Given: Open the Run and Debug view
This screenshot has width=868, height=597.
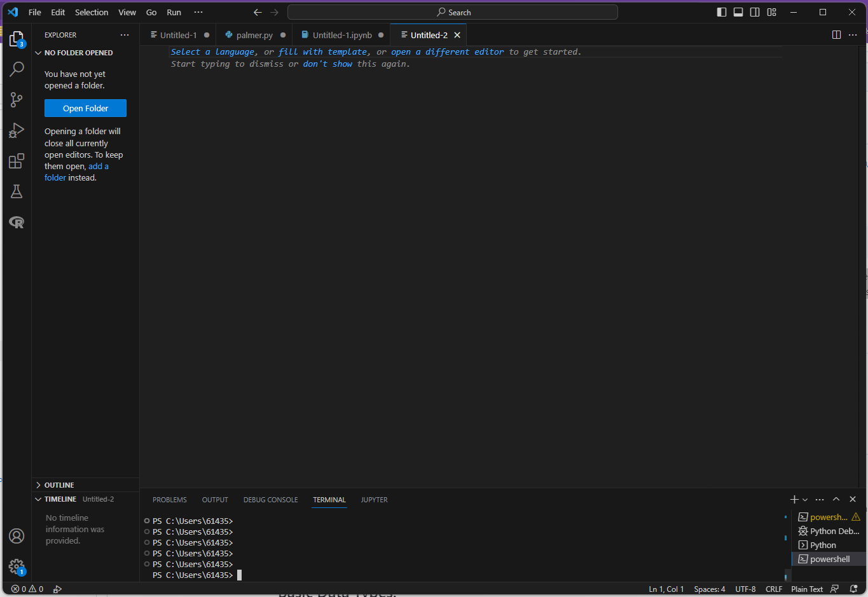Looking at the screenshot, I should [16, 130].
